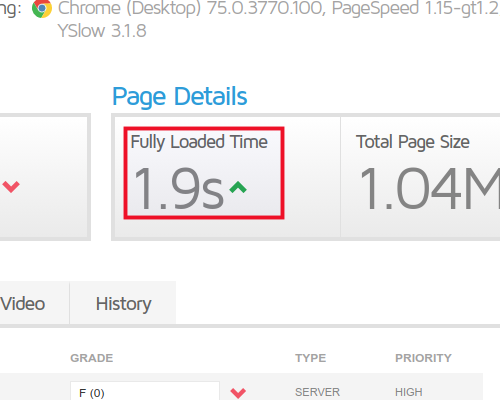Click the SERVER type cell
The width and height of the screenshot is (500, 400).
pyautogui.click(x=317, y=392)
